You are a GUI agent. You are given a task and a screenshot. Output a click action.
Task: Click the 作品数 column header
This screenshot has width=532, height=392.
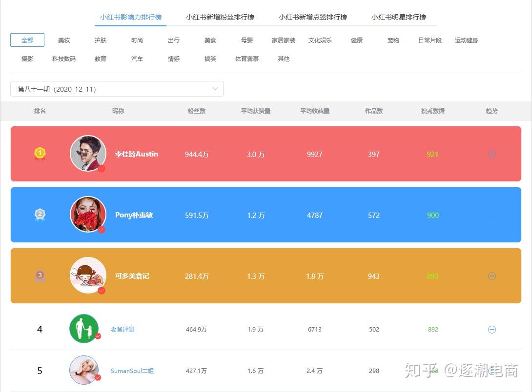point(374,111)
